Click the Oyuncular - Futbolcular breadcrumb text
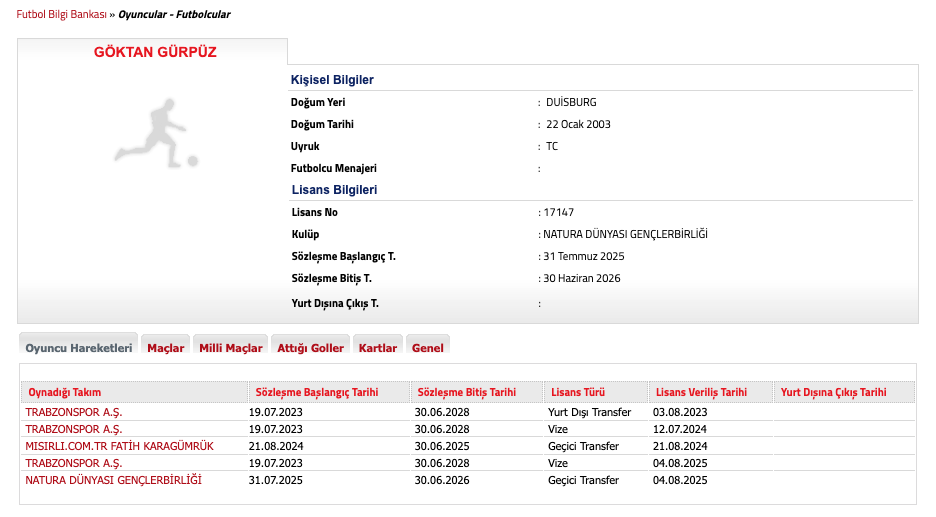936x517 pixels. [174, 14]
